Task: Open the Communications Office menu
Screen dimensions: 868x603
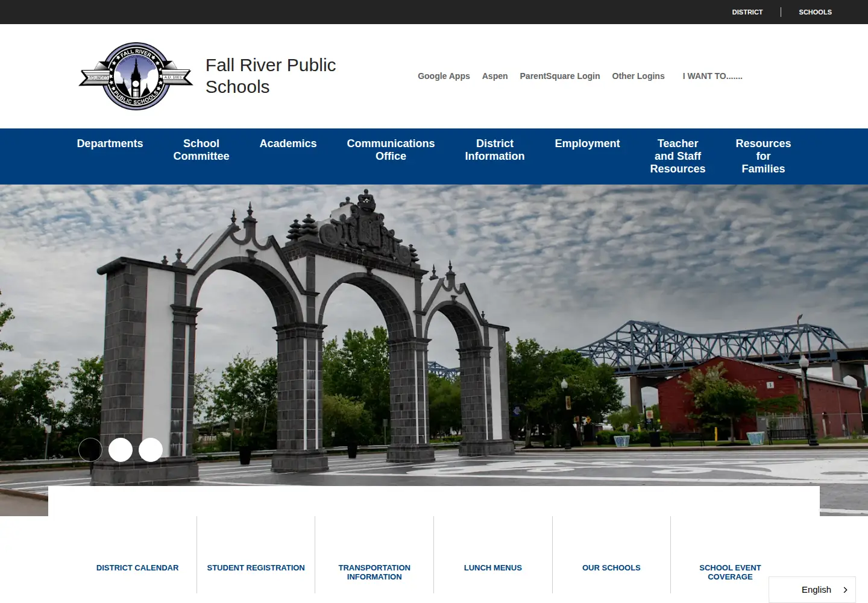Action: pyautogui.click(x=391, y=150)
